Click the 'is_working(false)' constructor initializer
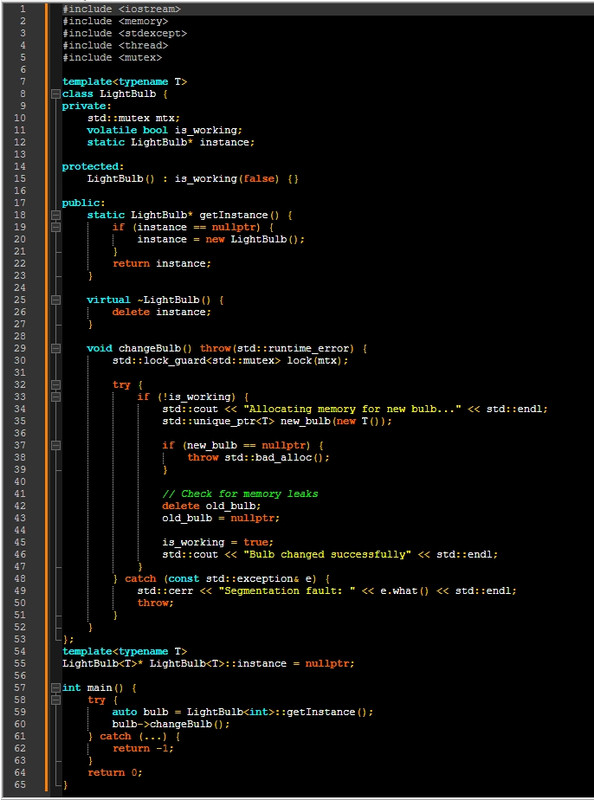 tap(227, 179)
